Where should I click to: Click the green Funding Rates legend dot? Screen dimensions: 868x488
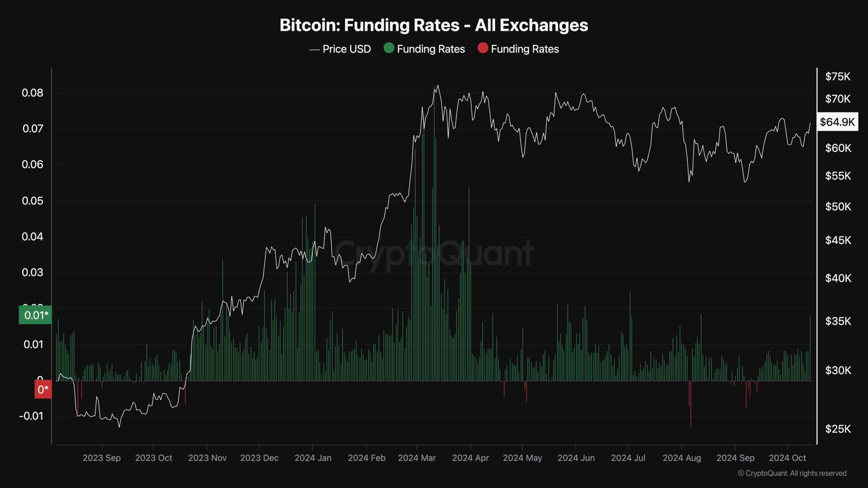[x=389, y=48]
